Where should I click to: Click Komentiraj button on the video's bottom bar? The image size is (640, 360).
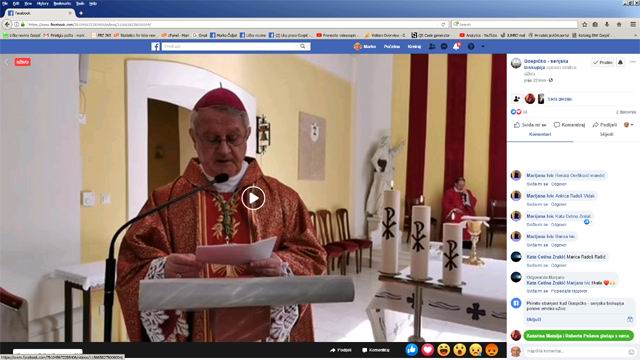(376, 350)
